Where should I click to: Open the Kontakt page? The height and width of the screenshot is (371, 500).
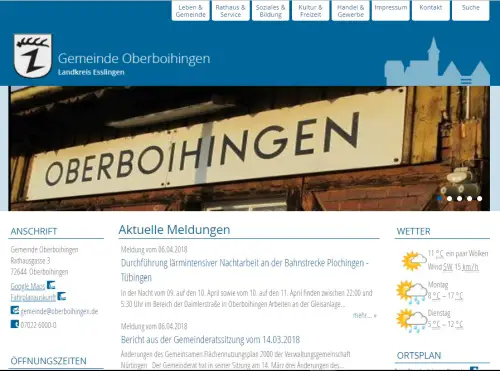point(431,11)
